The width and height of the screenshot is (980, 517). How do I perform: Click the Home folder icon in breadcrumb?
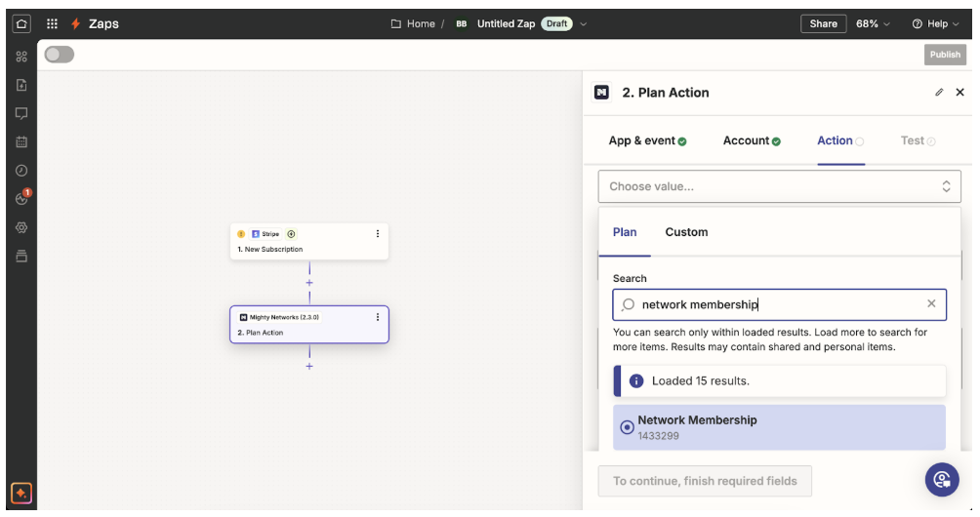[x=395, y=23]
